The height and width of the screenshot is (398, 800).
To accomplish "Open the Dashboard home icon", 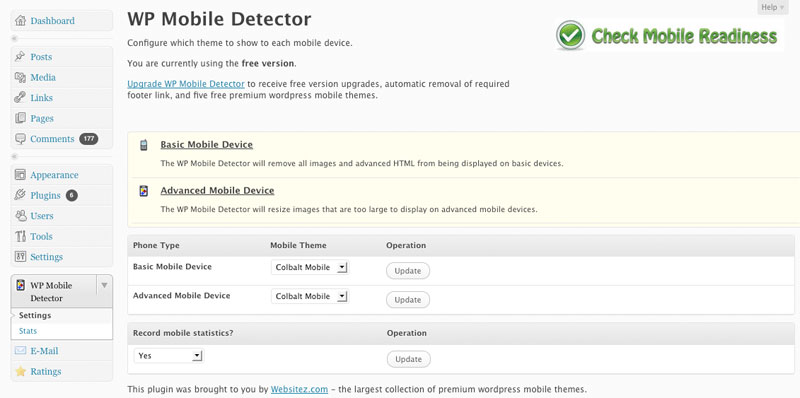I will coord(20,21).
